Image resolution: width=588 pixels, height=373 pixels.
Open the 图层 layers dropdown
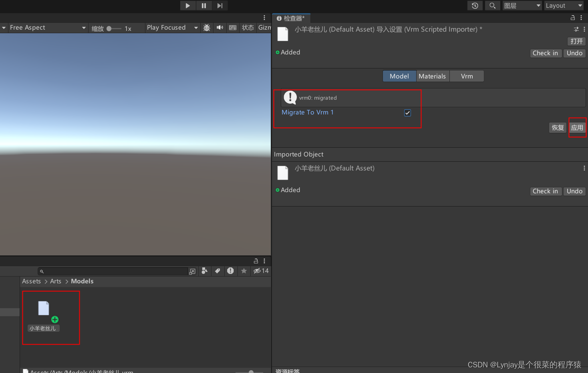pyautogui.click(x=522, y=6)
